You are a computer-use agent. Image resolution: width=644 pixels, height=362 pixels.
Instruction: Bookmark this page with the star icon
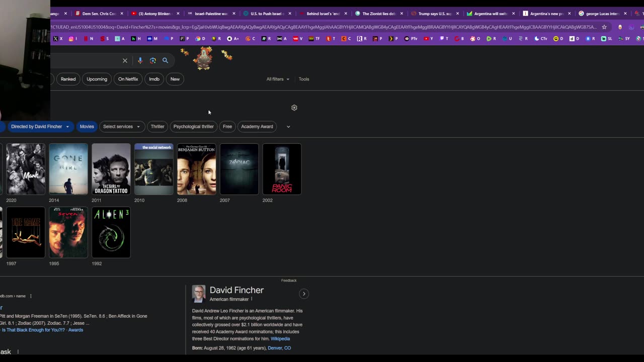coord(604,27)
